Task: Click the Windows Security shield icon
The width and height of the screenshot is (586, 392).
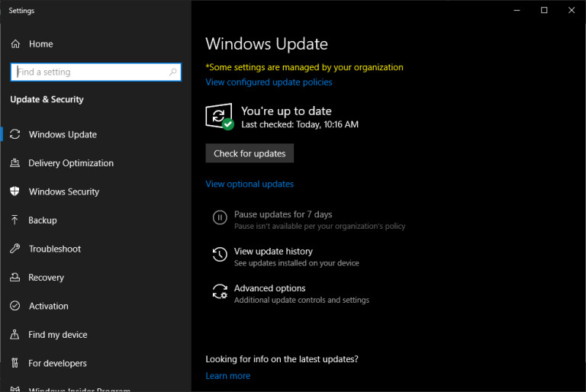Action: (14, 191)
